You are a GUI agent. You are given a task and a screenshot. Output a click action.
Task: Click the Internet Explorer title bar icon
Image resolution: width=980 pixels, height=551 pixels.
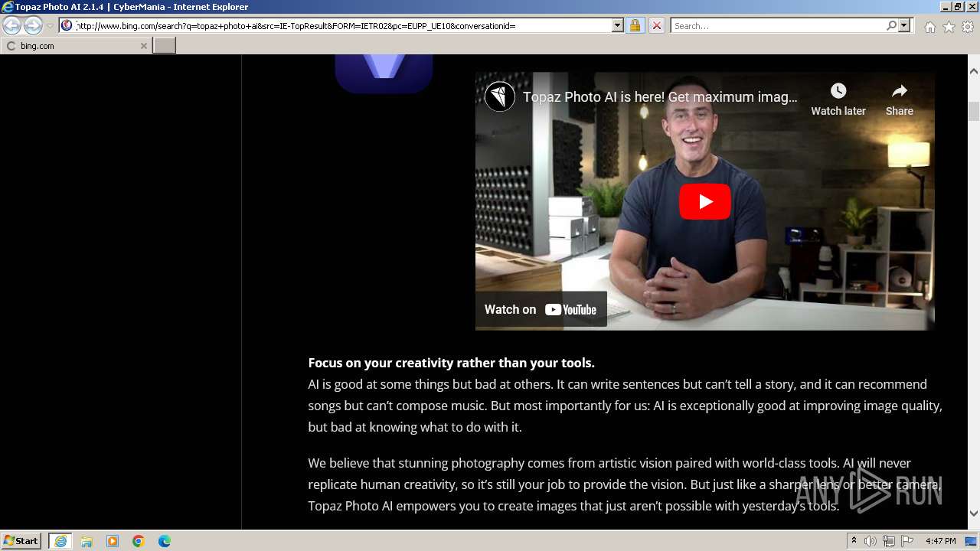click(x=8, y=7)
